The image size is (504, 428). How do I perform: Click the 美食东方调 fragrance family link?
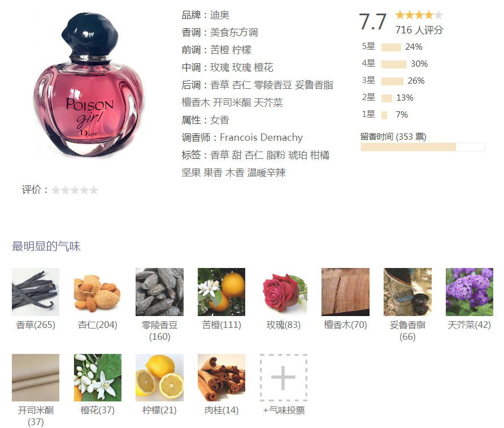pos(234,32)
